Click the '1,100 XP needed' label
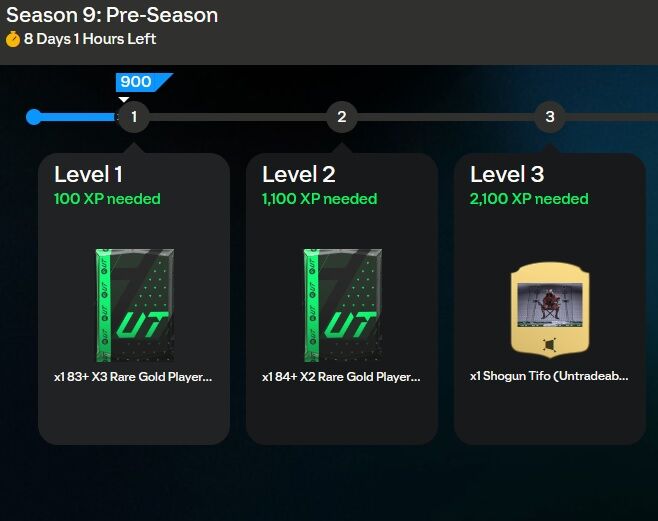 [x=319, y=199]
